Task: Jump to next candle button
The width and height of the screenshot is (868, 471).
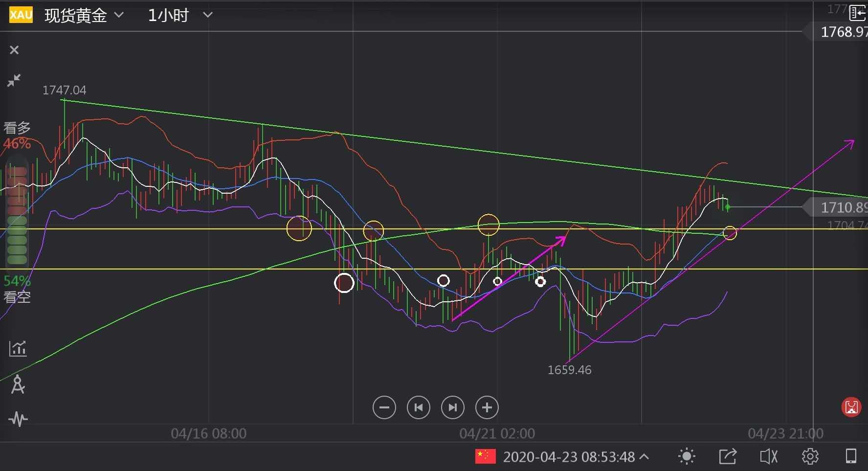Action: coord(453,407)
